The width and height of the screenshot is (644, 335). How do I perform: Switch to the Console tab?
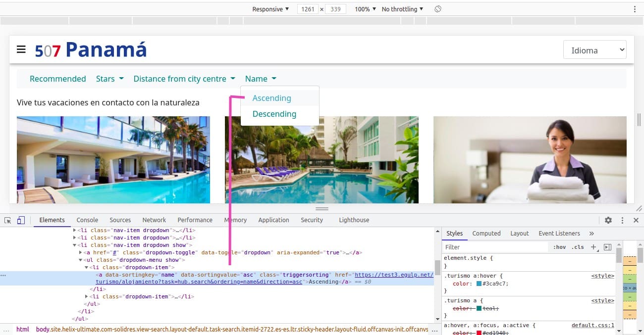[87, 220]
